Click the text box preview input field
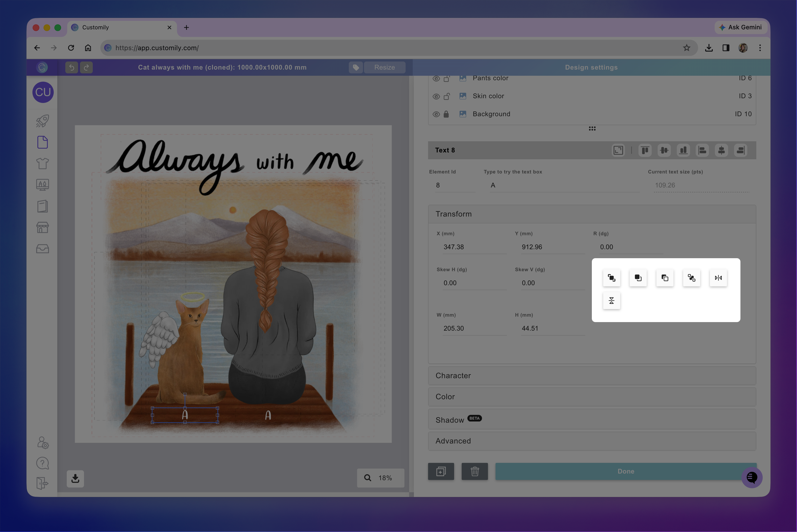Screen dimensions: 797x532 pos(565,186)
